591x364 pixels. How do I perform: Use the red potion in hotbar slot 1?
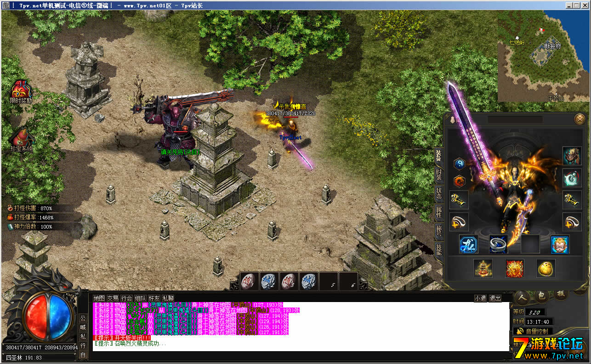tap(249, 281)
